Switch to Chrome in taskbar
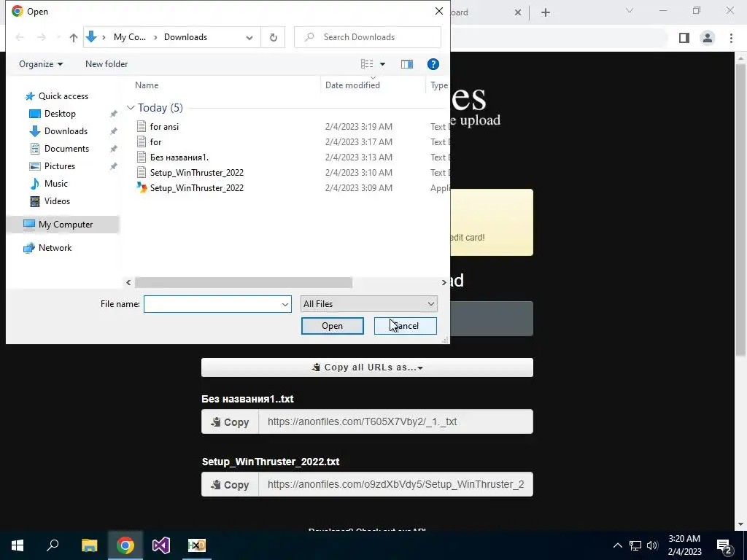Screen dimensions: 747x560 125,545
